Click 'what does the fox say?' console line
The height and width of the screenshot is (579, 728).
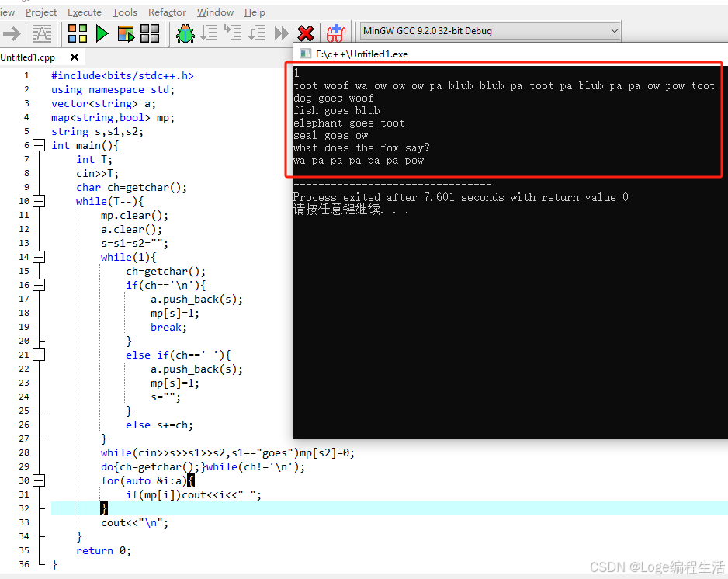tap(362, 147)
